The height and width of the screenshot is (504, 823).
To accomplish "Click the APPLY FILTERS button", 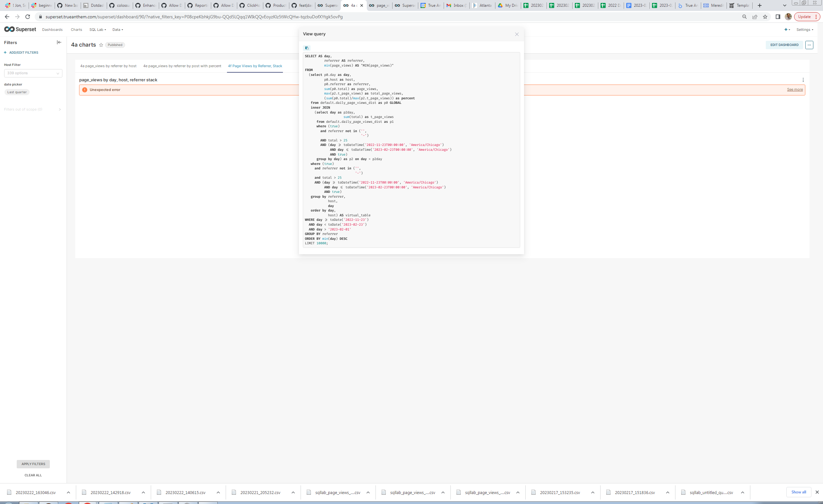I will [33, 464].
